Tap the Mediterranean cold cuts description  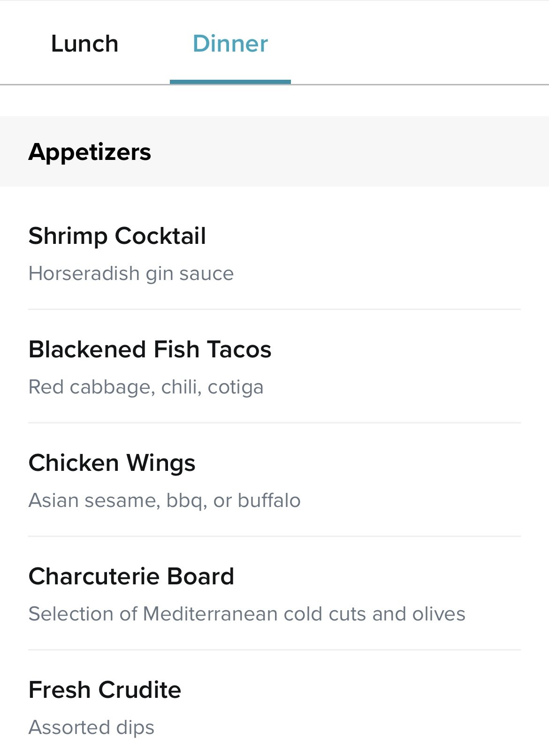[x=247, y=614]
